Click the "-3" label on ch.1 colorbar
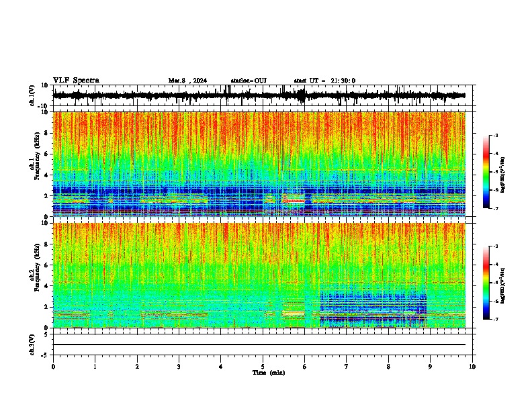Image resolution: width=532 pixels, height=411 pixels. (496, 136)
